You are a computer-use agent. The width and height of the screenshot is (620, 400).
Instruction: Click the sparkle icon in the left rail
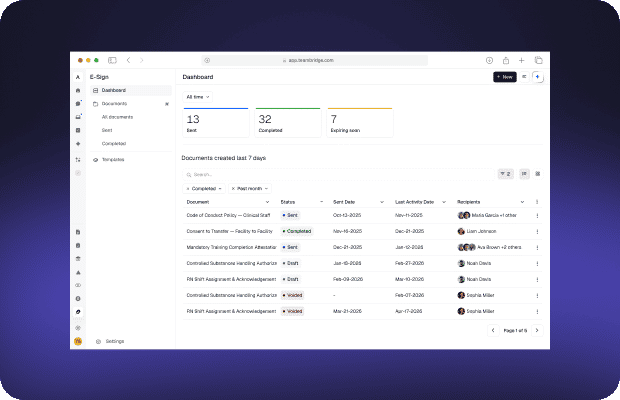(x=78, y=144)
